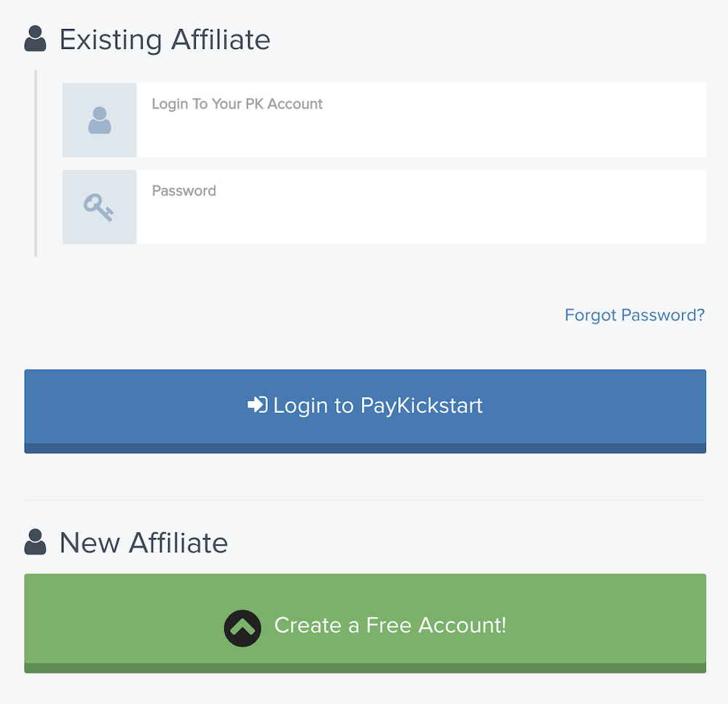This screenshot has width=728, height=704.
Task: Click black chevron-up circle icon
Action: pyautogui.click(x=242, y=628)
